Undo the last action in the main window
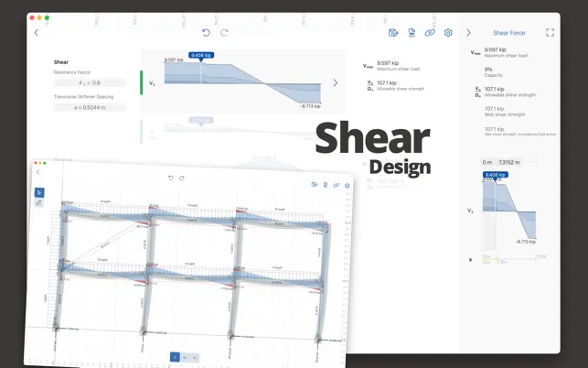Image resolution: width=588 pixels, height=368 pixels. point(206,33)
